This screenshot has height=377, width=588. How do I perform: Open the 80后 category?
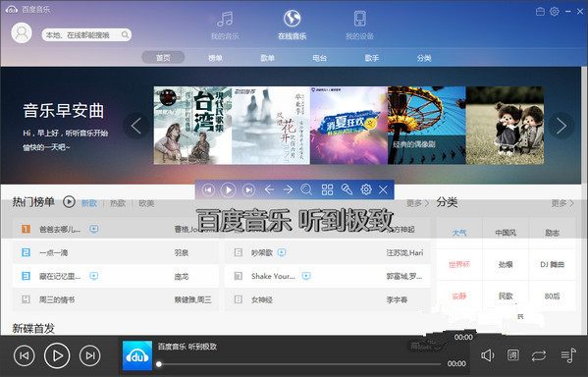coord(552,296)
